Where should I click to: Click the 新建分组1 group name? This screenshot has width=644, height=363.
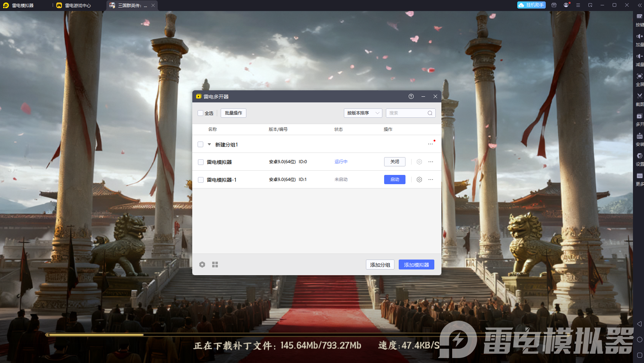pyautogui.click(x=226, y=145)
